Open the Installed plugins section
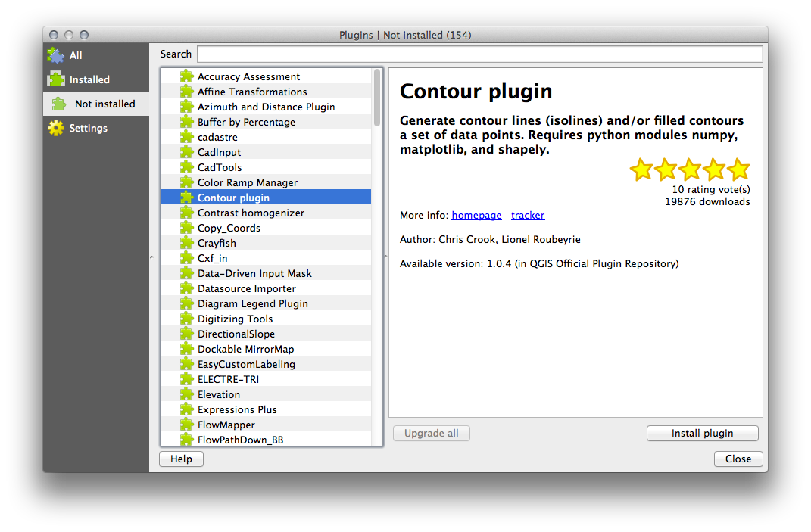 (x=55, y=79)
